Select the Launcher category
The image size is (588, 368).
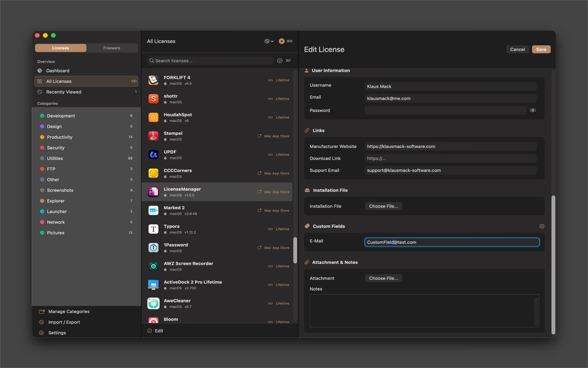86,212
